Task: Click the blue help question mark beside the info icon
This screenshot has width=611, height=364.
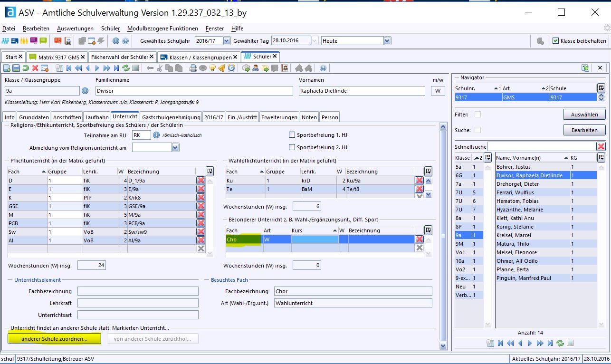Action: pyautogui.click(x=125, y=41)
